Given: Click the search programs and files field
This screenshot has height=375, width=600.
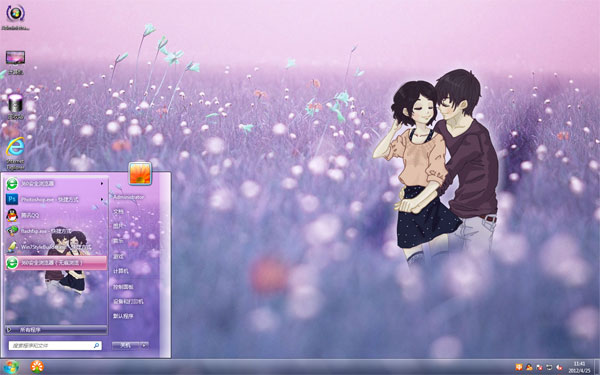Looking at the screenshot, I should [x=55, y=346].
